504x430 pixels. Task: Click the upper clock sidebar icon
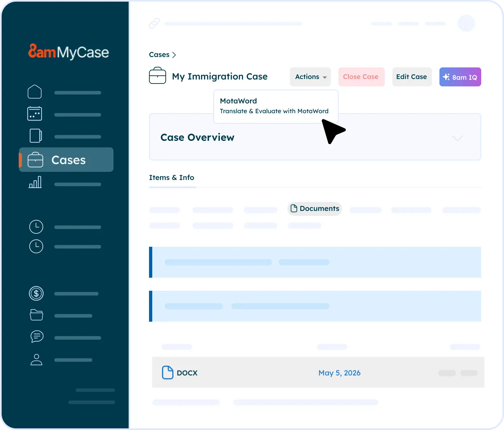pos(36,227)
